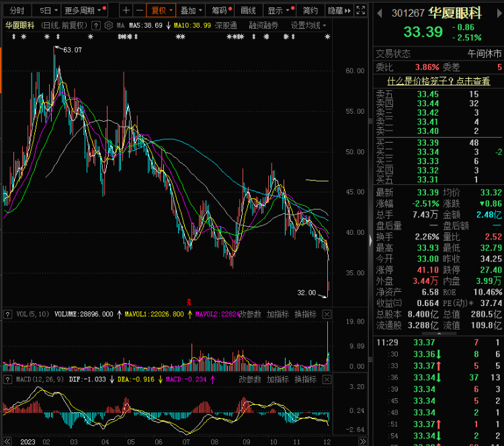Click the fullscreen expand icon
This screenshot has width=504, height=446.
coord(361,11)
